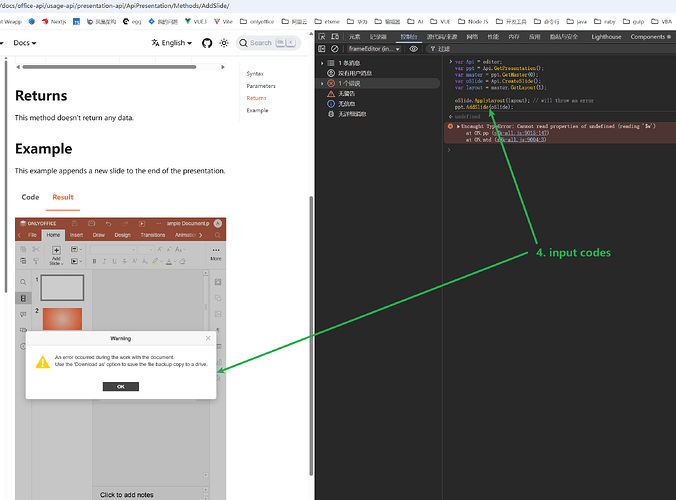Open the ONLYOFFICE Draw tab
This screenshot has width=676, height=500.
99,235
